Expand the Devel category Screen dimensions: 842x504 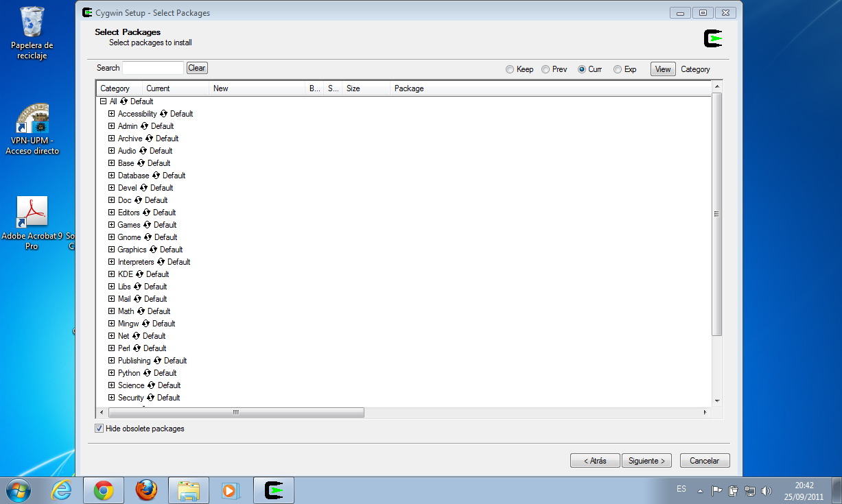click(112, 188)
